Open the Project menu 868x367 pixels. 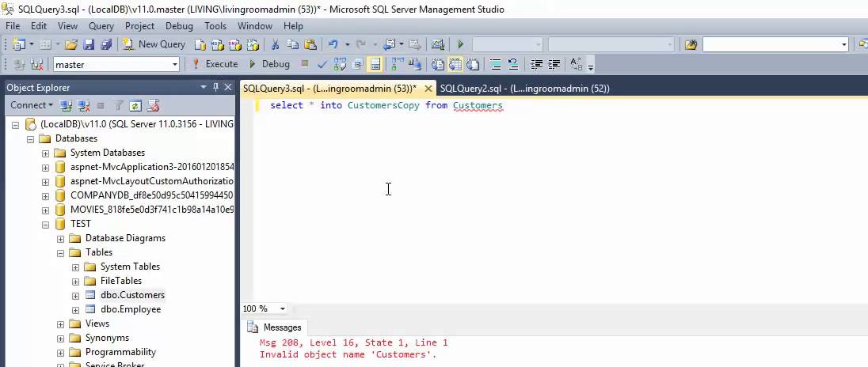[x=139, y=26]
